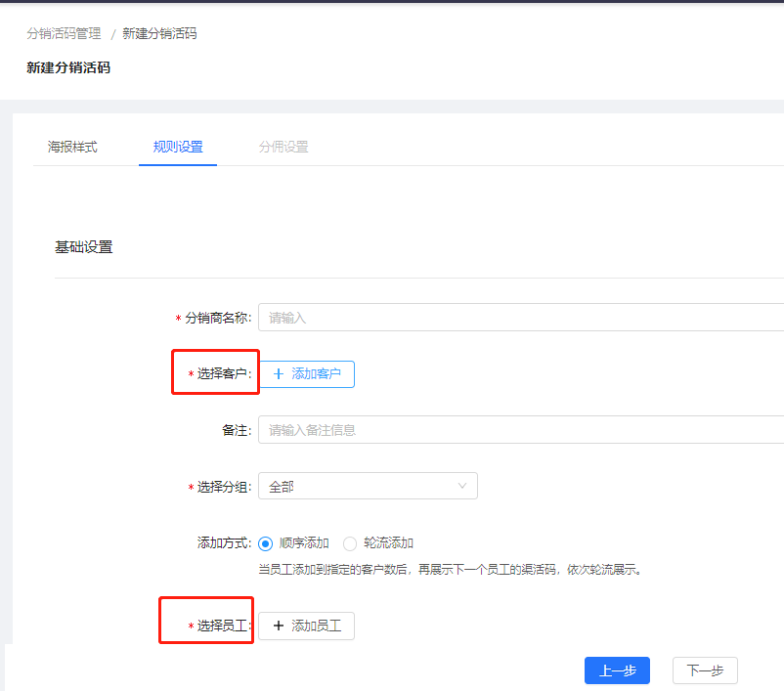
Task: Click the 新建分销活码 breadcrumb item
Action: [x=159, y=33]
